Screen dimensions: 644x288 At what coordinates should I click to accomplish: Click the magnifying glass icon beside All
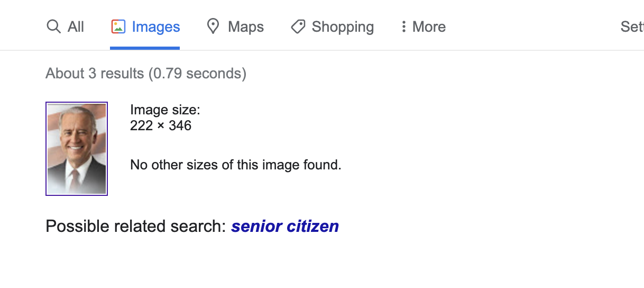53,26
